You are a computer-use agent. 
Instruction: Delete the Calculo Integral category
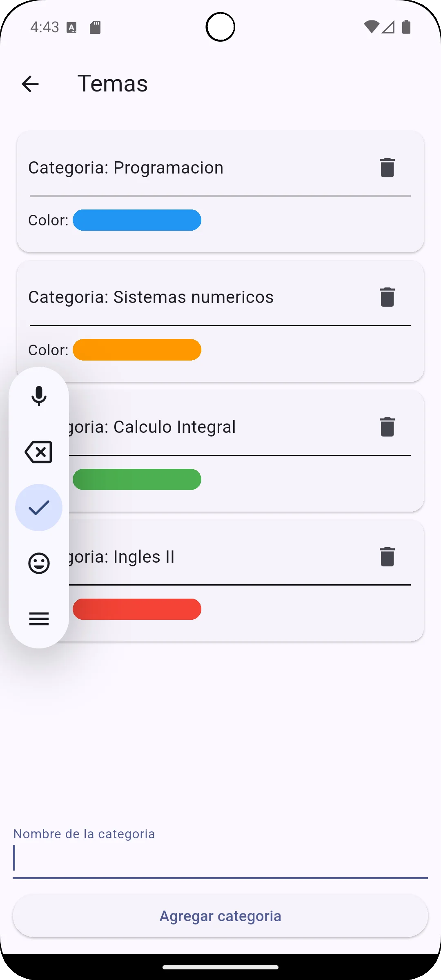point(387,427)
